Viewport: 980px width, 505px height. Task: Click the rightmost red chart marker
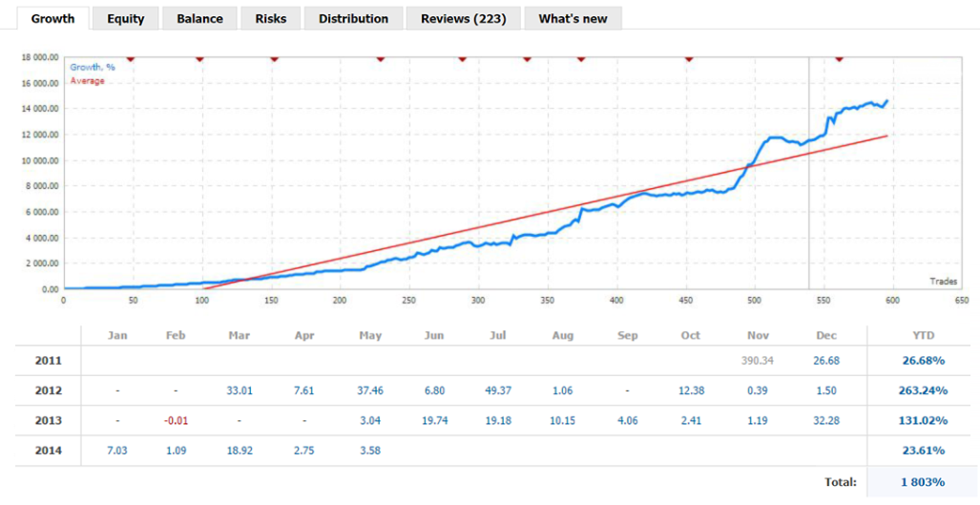coord(839,58)
